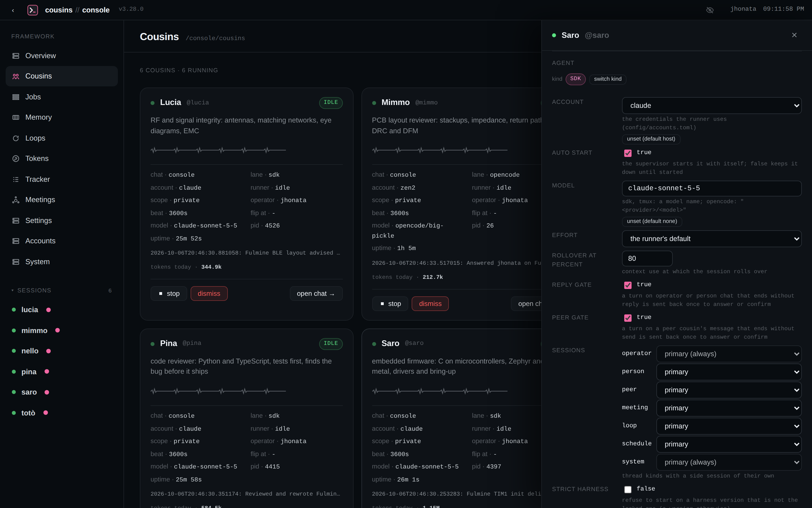Click pink dot next to saro session
812x508 pixels.
(47, 392)
